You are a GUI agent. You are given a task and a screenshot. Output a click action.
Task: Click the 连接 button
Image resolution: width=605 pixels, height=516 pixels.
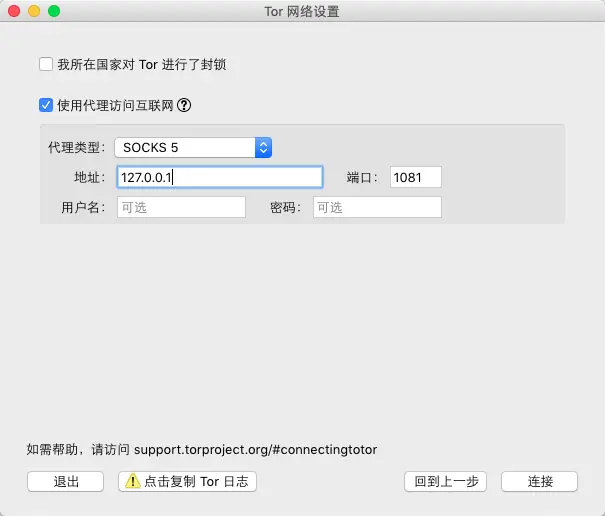pyautogui.click(x=539, y=481)
